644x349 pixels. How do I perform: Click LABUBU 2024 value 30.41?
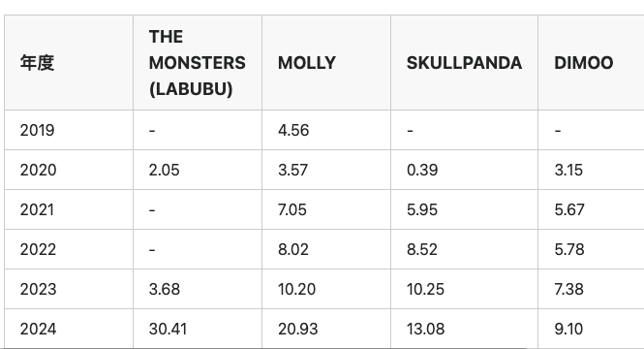coord(168,329)
